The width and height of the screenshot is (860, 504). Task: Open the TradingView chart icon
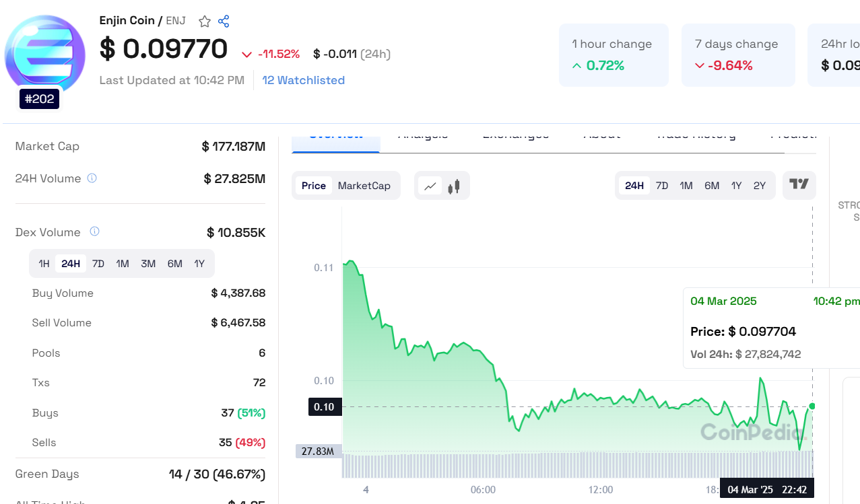pyautogui.click(x=799, y=185)
